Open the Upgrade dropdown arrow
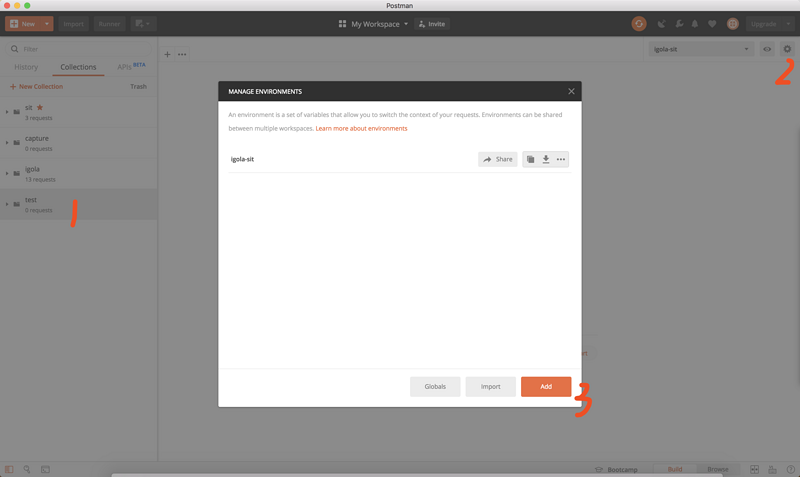 [788, 23]
